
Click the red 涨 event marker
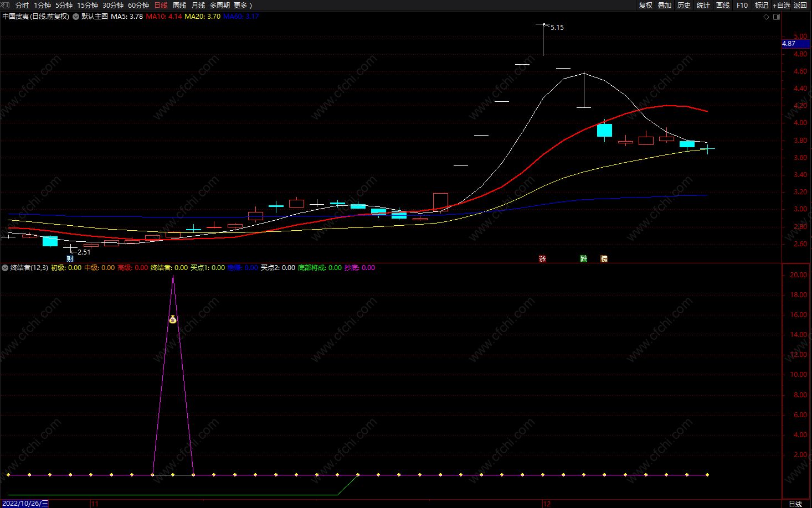pos(542,259)
